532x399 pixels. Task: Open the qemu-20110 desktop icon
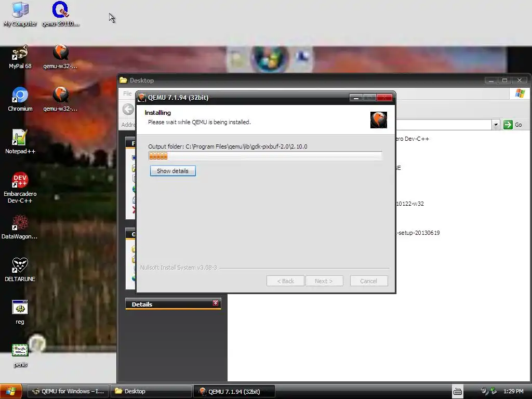60,14
